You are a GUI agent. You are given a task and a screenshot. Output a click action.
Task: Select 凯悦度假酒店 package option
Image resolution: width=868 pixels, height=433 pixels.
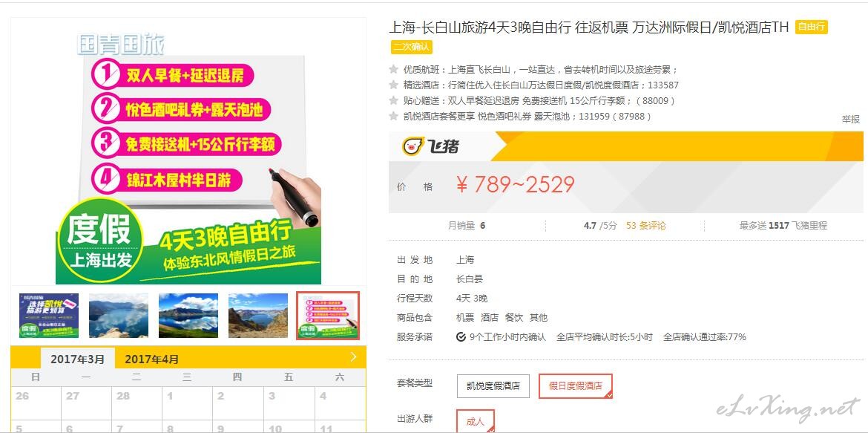[x=493, y=386]
